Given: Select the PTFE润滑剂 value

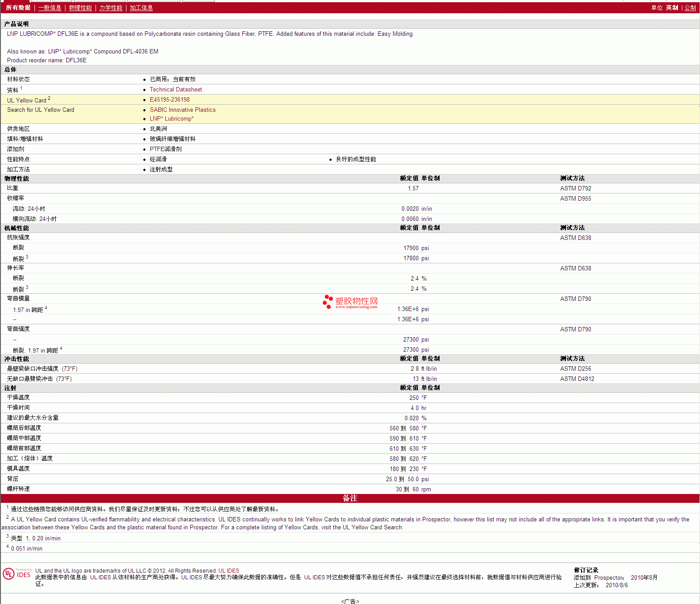Looking at the screenshot, I should click(x=165, y=149).
